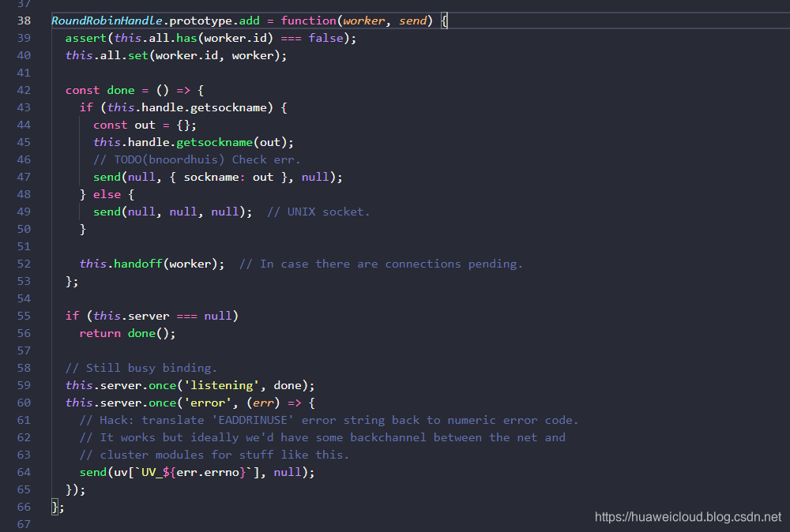Click line number 42 in the gutter

[x=24, y=90]
